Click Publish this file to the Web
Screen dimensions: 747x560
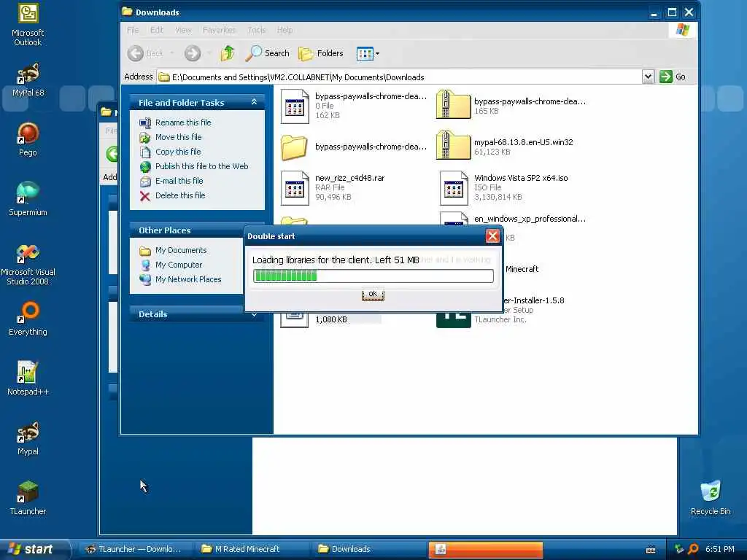[x=201, y=166]
